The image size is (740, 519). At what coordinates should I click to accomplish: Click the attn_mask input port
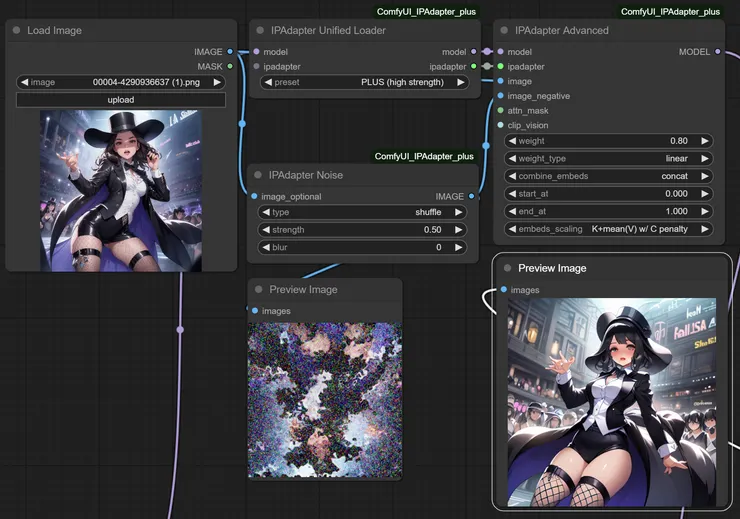tap(500, 111)
